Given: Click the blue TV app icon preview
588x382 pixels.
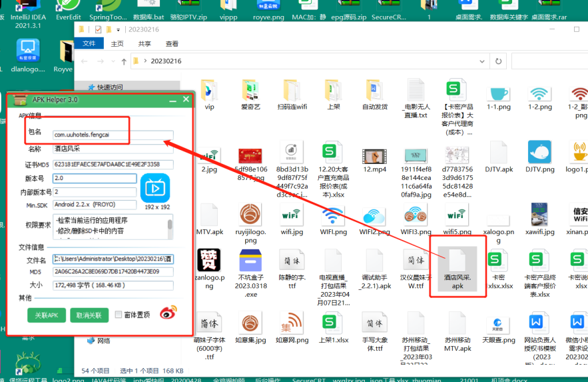Looking at the screenshot, I should click(x=155, y=188).
